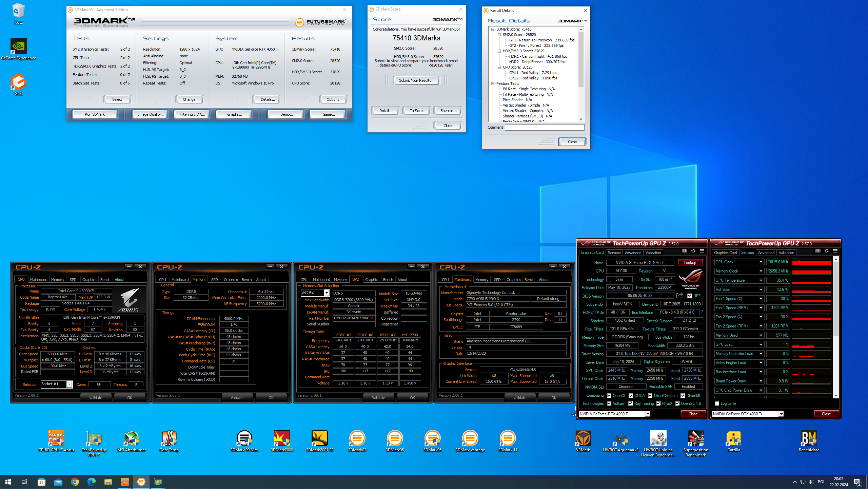Open 3DMark 11 shortcut

(508, 441)
